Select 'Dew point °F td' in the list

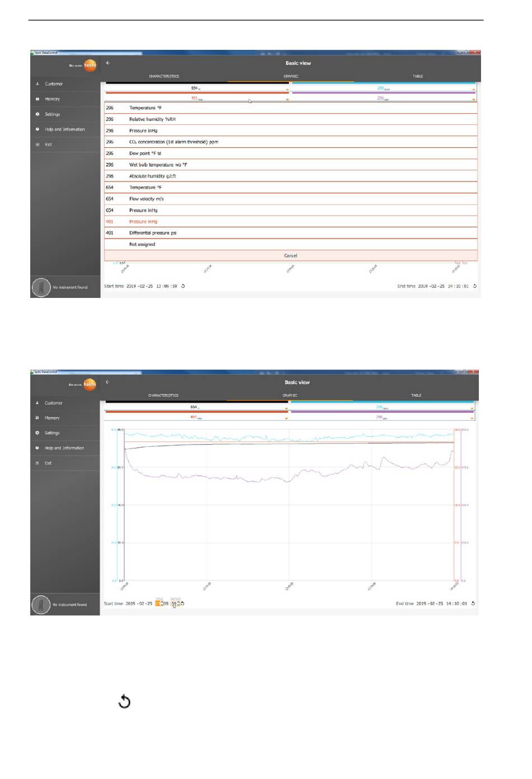pos(291,153)
